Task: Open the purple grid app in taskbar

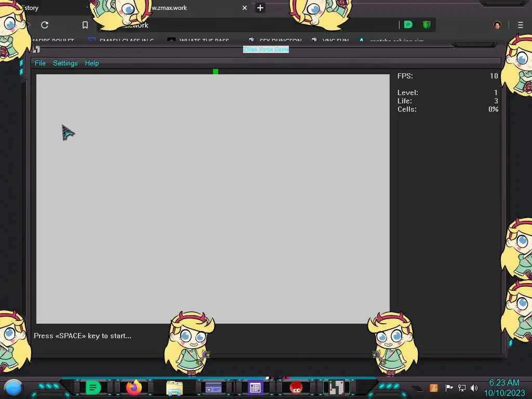Action: (255, 388)
